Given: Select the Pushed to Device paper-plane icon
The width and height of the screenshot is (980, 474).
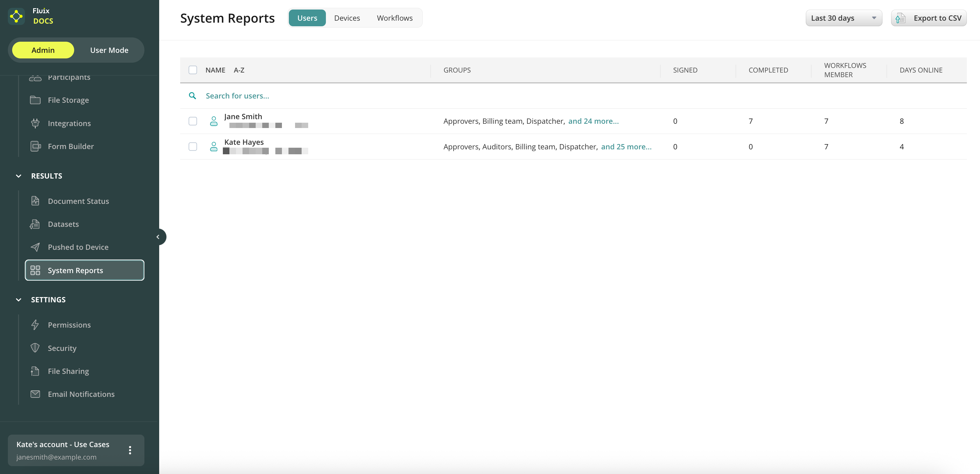Looking at the screenshot, I should click(35, 247).
